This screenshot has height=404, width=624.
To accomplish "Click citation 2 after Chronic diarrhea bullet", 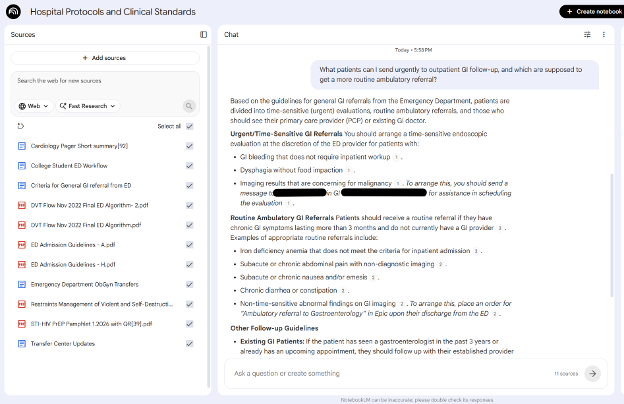I will coord(343,291).
